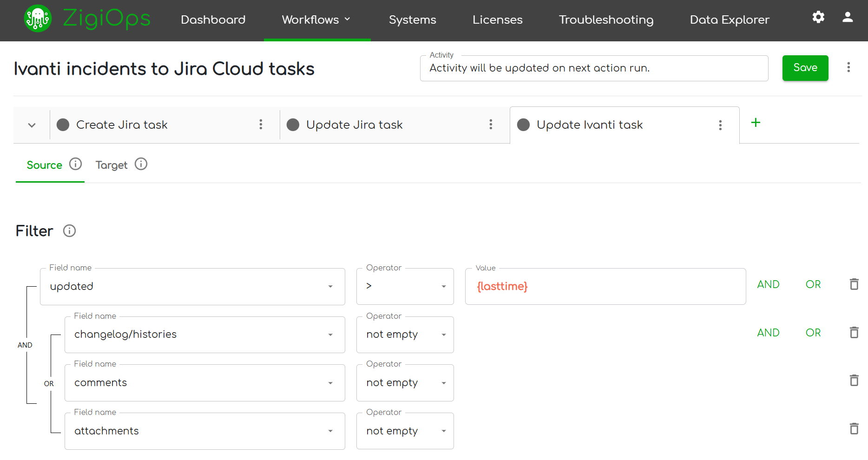Open the changelog/histories field name dropdown
This screenshot has height=460, width=868.
tap(330, 335)
